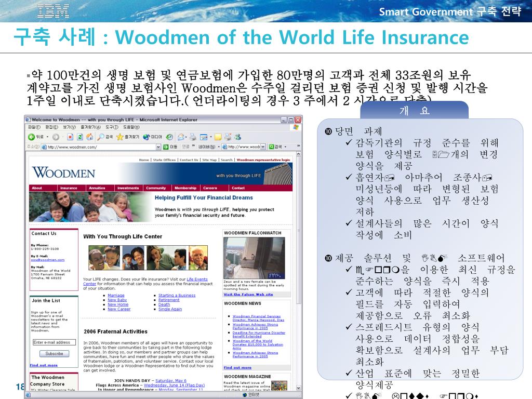Click the yellow note toolbar icon
This screenshot has height=399, width=532.
pos(218,137)
